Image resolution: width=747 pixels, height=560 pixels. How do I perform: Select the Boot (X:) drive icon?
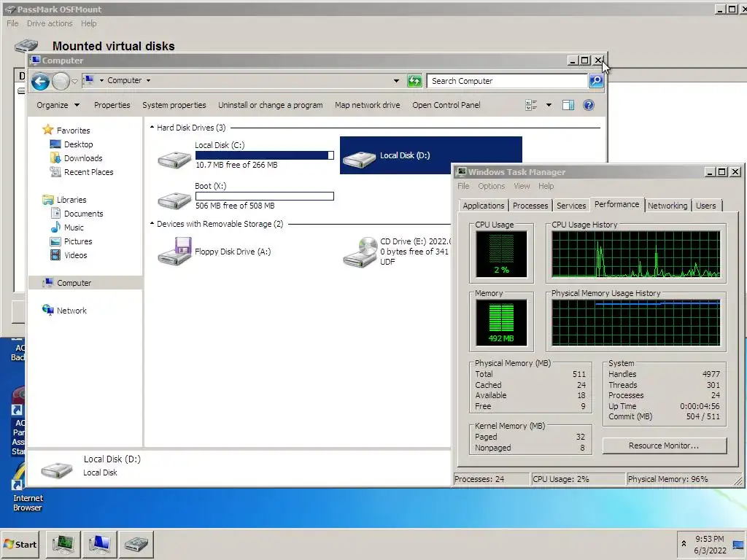tap(174, 201)
